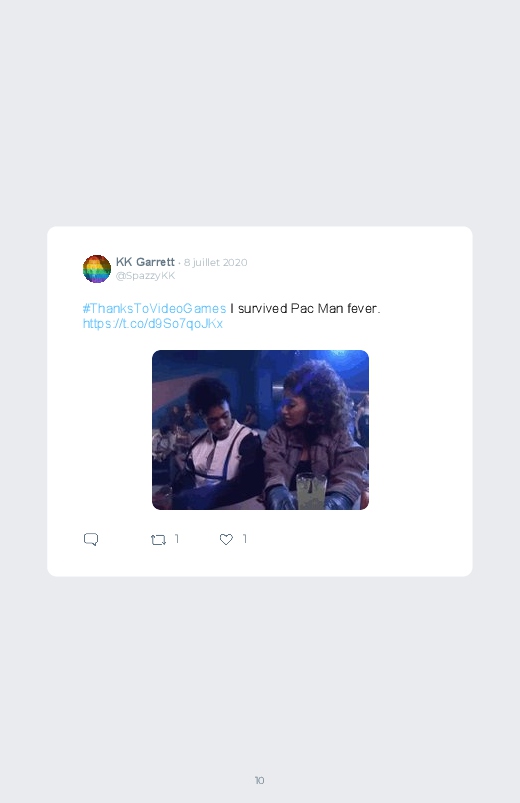Click the heart like icon
Screen dimensions: 520x803
point(226,539)
